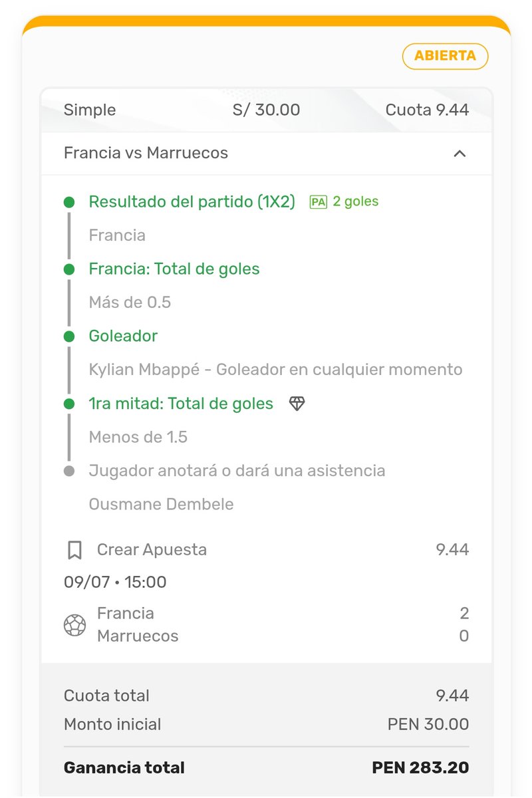Click the 2 goles early payout label

point(355,201)
